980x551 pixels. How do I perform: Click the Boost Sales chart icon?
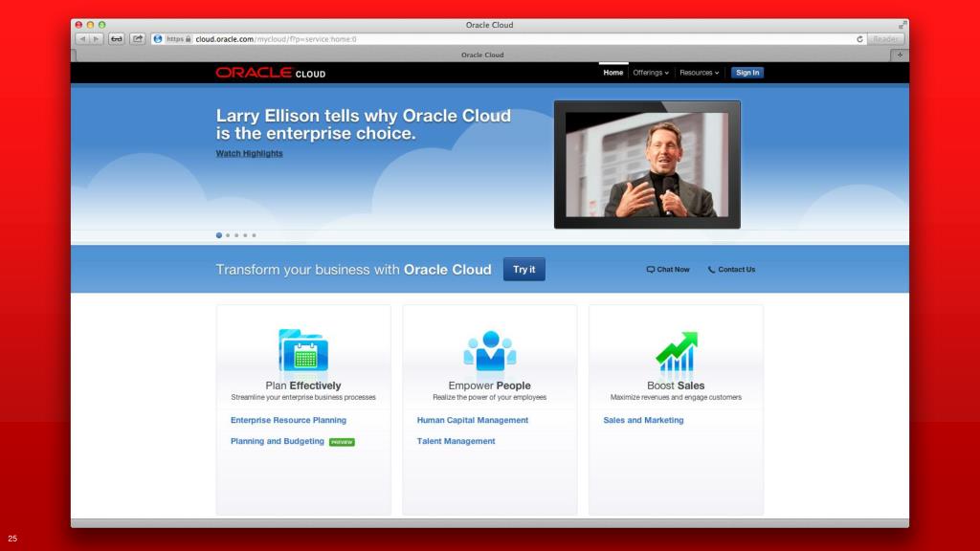(677, 351)
